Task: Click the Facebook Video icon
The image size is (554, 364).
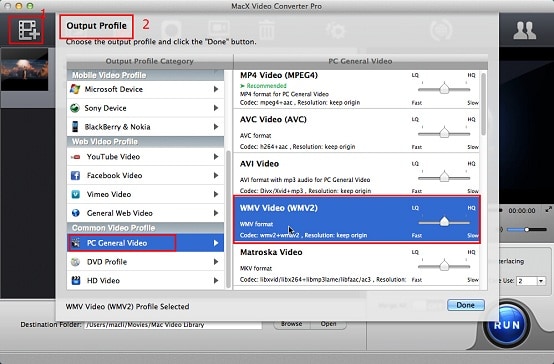Action: point(75,175)
